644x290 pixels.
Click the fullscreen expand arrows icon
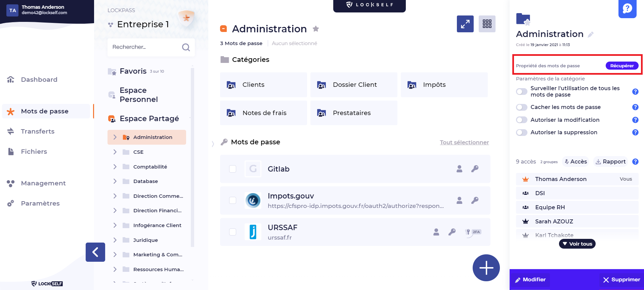click(465, 24)
